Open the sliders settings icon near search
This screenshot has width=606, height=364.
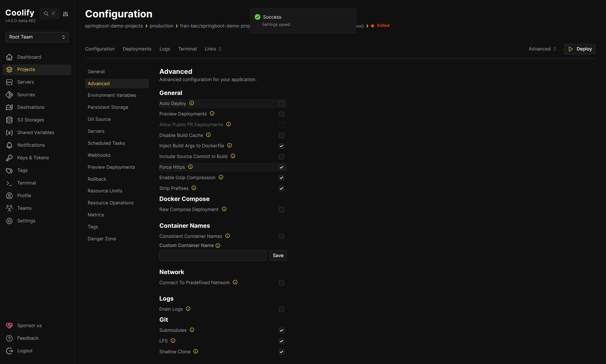[65, 14]
